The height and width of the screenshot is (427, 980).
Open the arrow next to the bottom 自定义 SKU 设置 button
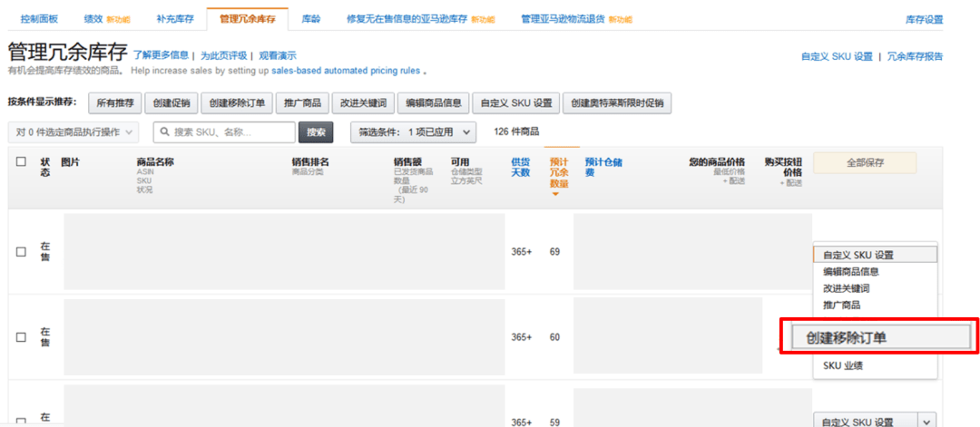pos(926,421)
